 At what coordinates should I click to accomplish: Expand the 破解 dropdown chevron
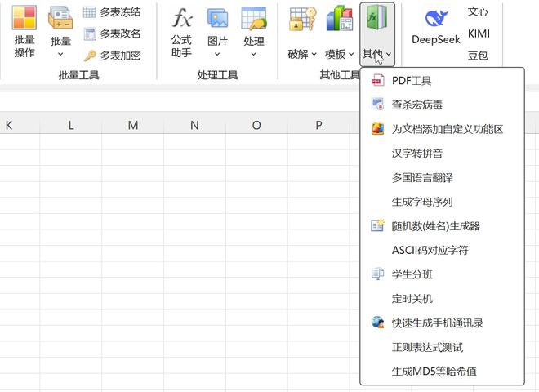click(314, 54)
